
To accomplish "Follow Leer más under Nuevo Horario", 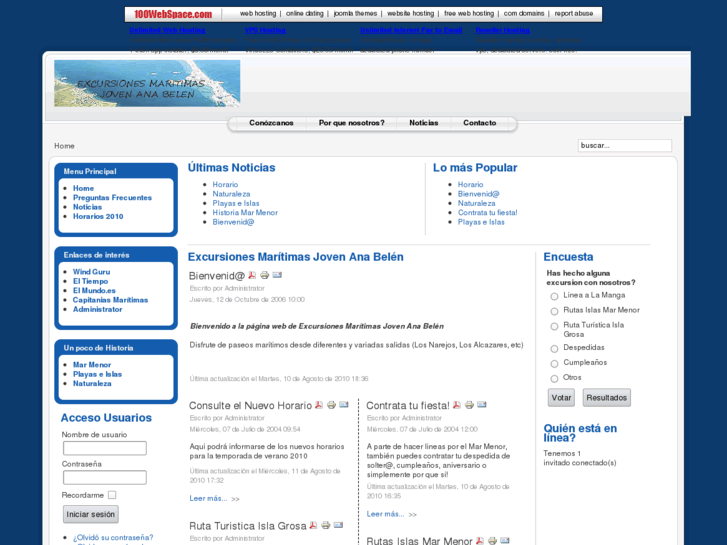I will [208, 498].
